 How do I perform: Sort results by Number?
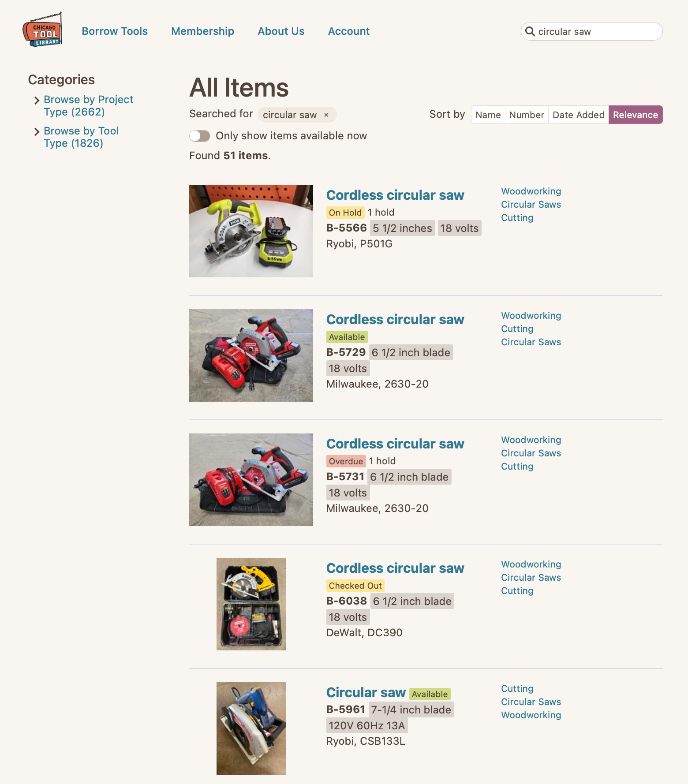point(527,115)
